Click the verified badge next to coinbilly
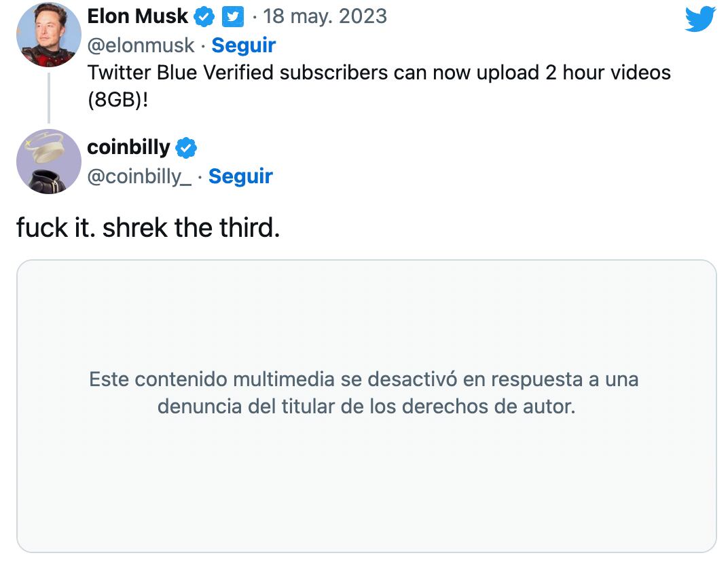This screenshot has height=566, width=728. coord(185,147)
